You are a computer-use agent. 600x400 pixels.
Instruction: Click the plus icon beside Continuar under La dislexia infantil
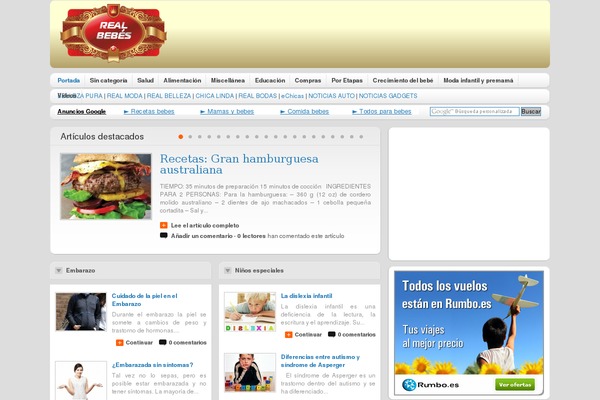click(289, 335)
